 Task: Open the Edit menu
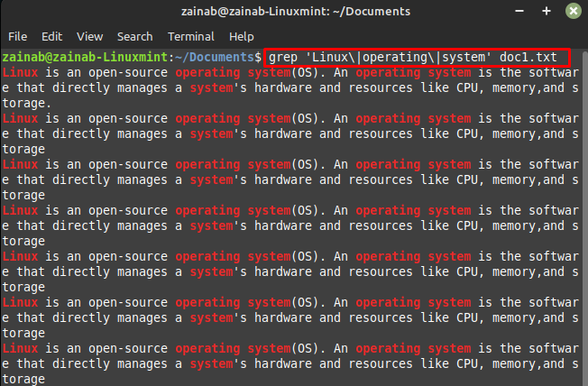pos(51,37)
